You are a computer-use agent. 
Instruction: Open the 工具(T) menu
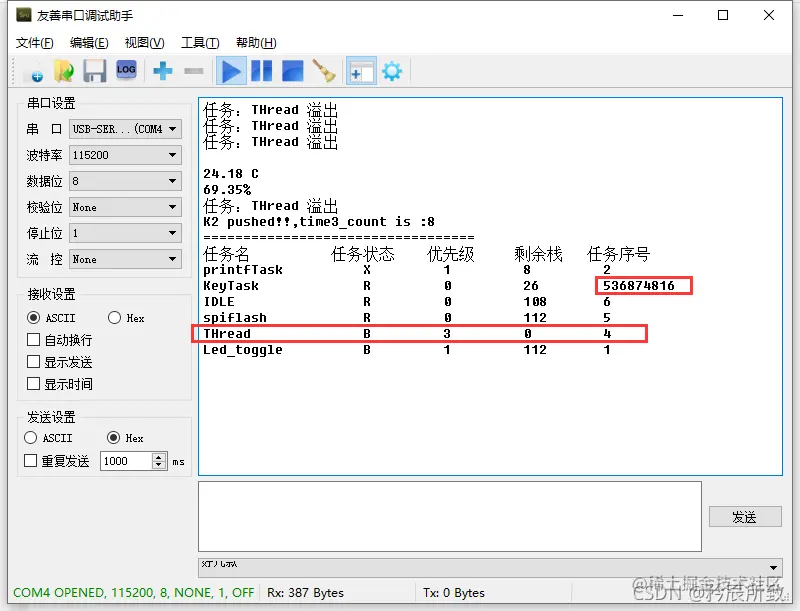[x=200, y=43]
